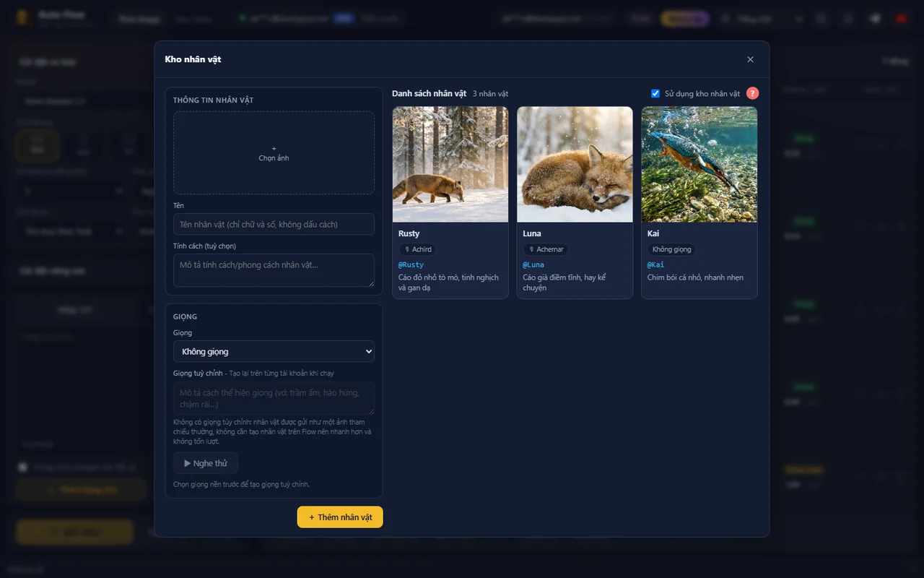Select the Kai kingfisher thumbnail
This screenshot has width=924, height=578.
tap(699, 165)
